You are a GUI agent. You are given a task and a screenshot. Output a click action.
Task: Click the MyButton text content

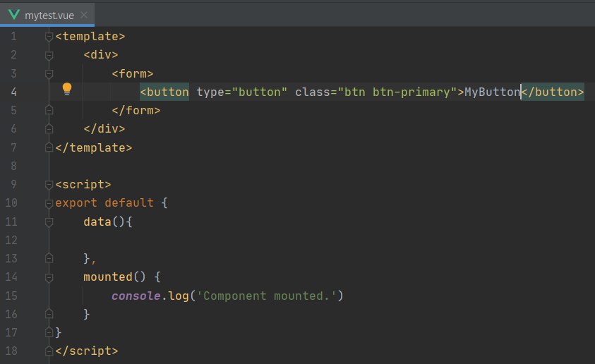tap(492, 92)
